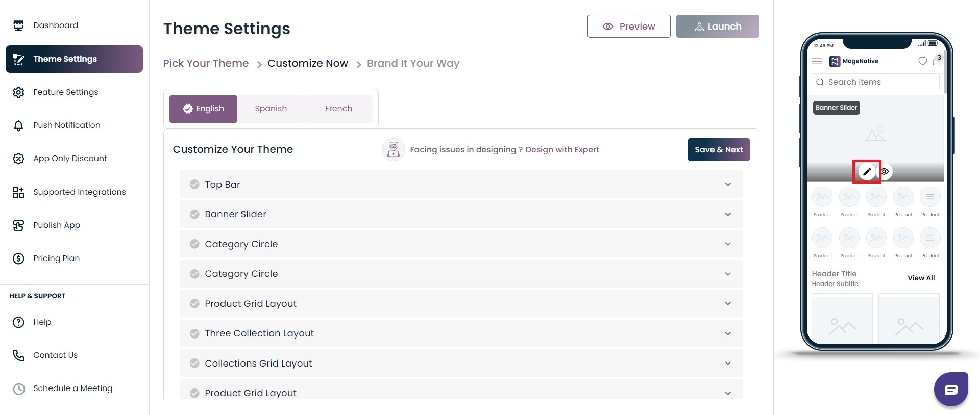The image size is (980, 415).
Task: Expand the Collections Grid Layout chevron
Action: [x=728, y=364]
